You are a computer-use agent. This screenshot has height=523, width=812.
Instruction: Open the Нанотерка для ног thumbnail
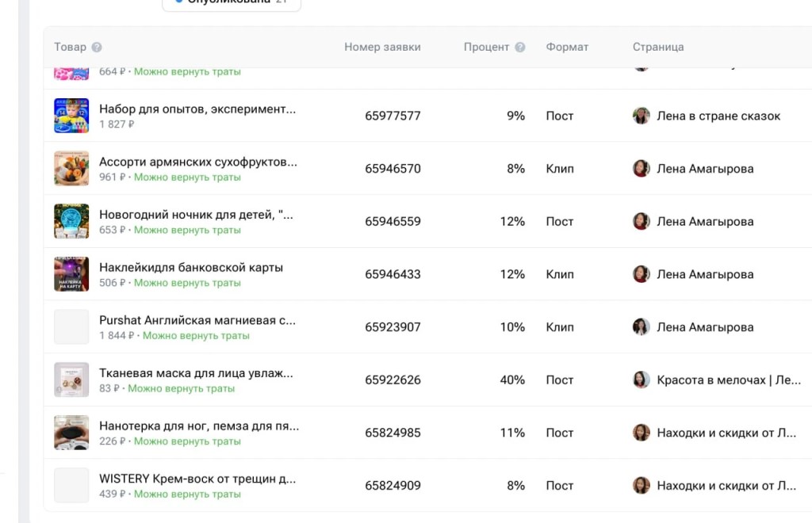pyautogui.click(x=71, y=433)
